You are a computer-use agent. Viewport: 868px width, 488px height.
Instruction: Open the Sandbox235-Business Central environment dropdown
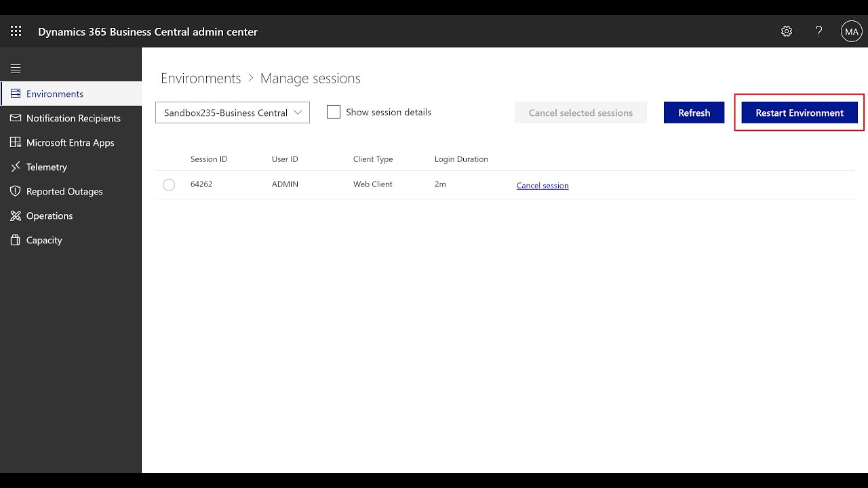[x=233, y=113]
